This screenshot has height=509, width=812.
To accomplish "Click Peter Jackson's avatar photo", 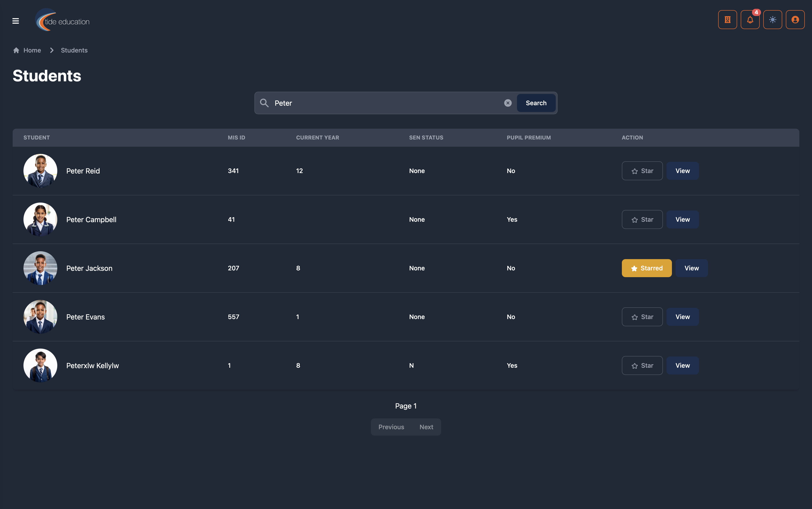I will coord(40,268).
